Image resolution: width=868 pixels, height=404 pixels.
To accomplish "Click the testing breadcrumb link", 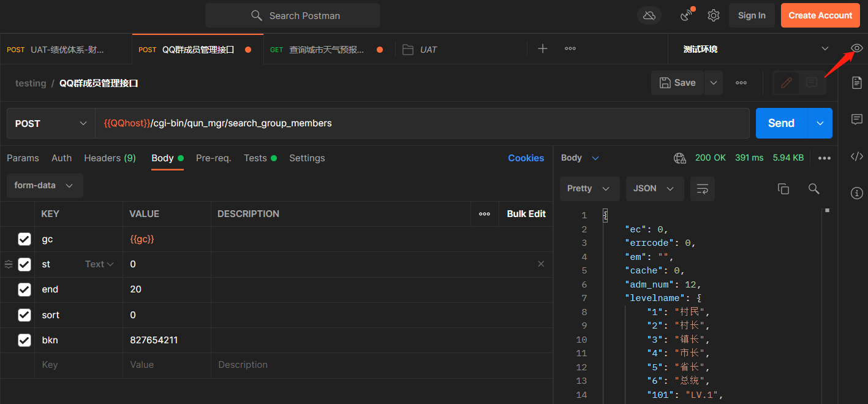I will point(31,83).
